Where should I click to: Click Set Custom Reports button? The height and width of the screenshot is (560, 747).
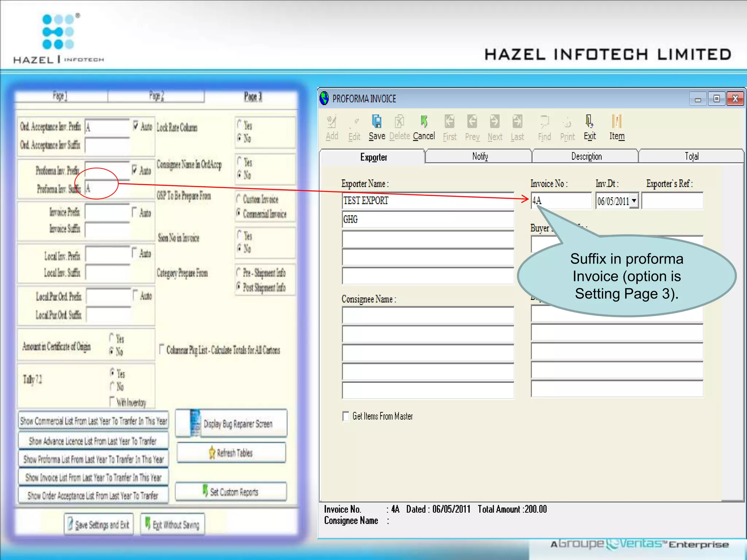point(231,491)
